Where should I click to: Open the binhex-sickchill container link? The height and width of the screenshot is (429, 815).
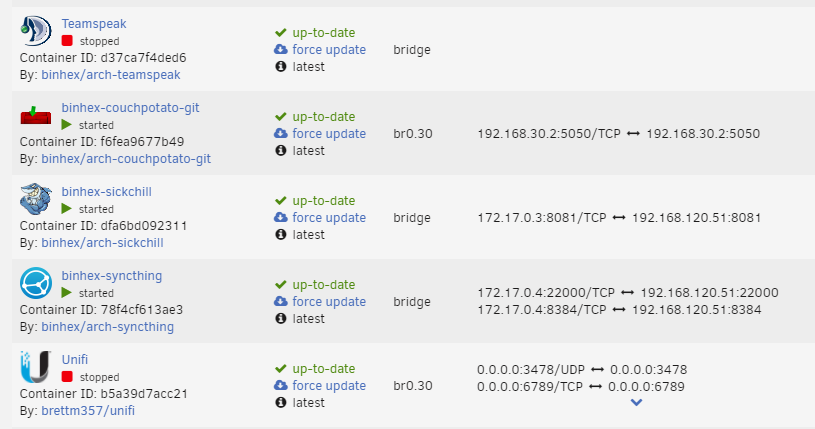pos(107,191)
